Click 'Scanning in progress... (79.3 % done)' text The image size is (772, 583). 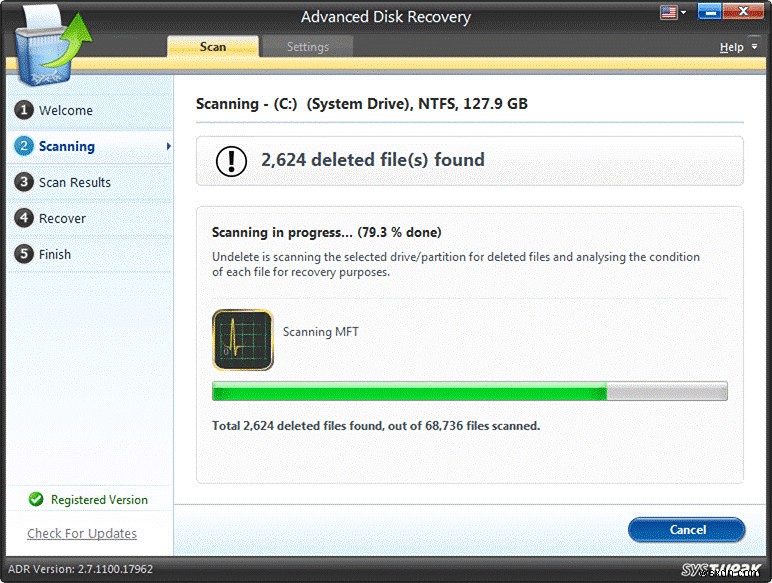tap(326, 232)
